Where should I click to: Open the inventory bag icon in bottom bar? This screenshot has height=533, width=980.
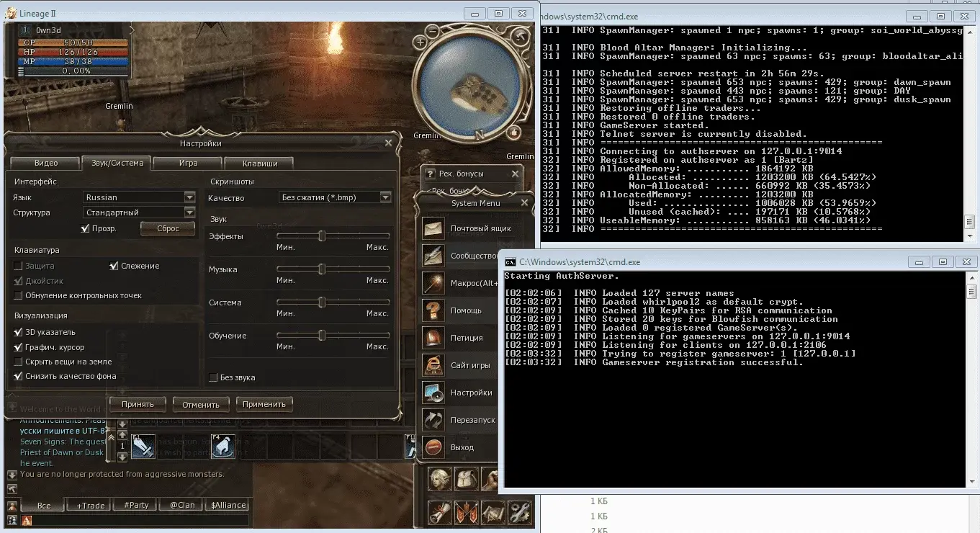point(466,479)
